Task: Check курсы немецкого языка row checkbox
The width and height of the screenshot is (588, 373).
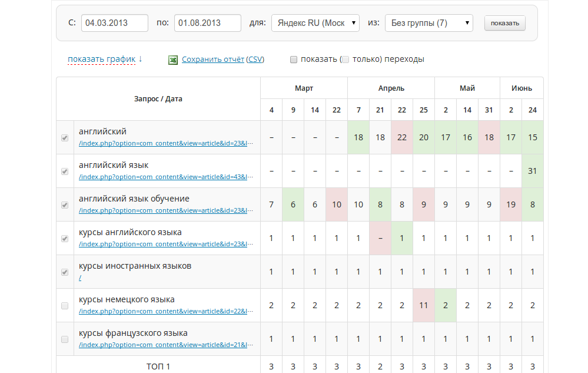Action: pos(65,306)
